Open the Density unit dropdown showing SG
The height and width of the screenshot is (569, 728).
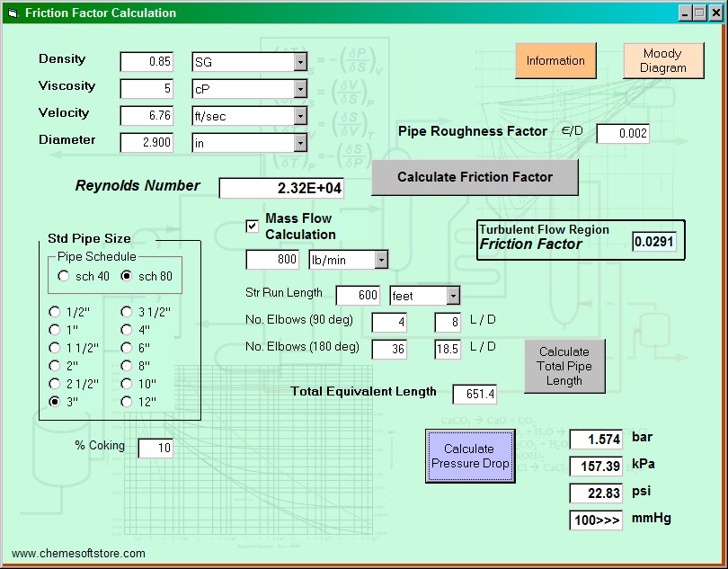coord(300,62)
